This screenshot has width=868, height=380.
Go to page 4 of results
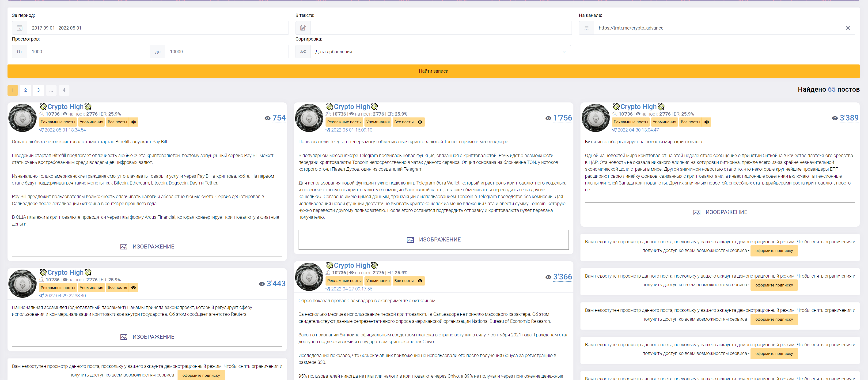[64, 90]
